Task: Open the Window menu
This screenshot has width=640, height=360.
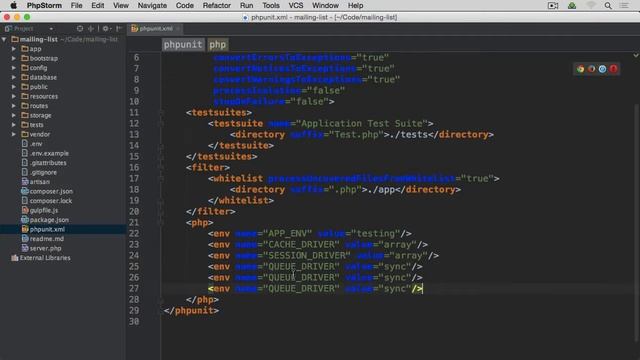Action: point(325,6)
